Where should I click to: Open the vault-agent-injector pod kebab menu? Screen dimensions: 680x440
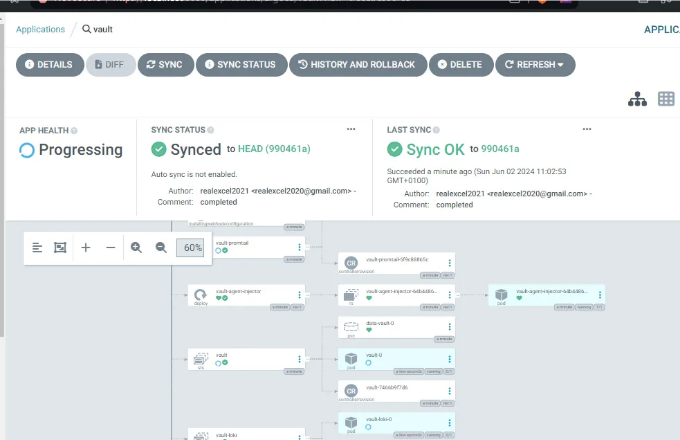(x=600, y=295)
